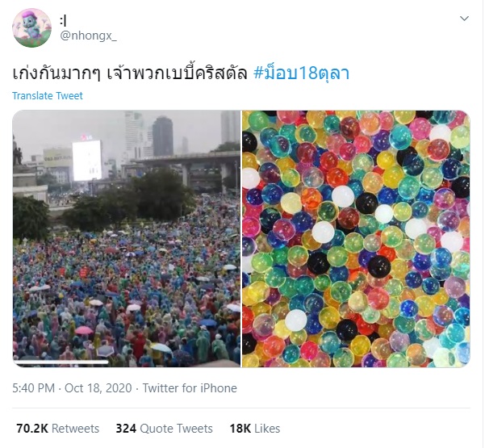Open the #ม็อบ18ตุลา hashtag
Image resolution: width=485 pixels, height=448 pixels.
[301, 73]
